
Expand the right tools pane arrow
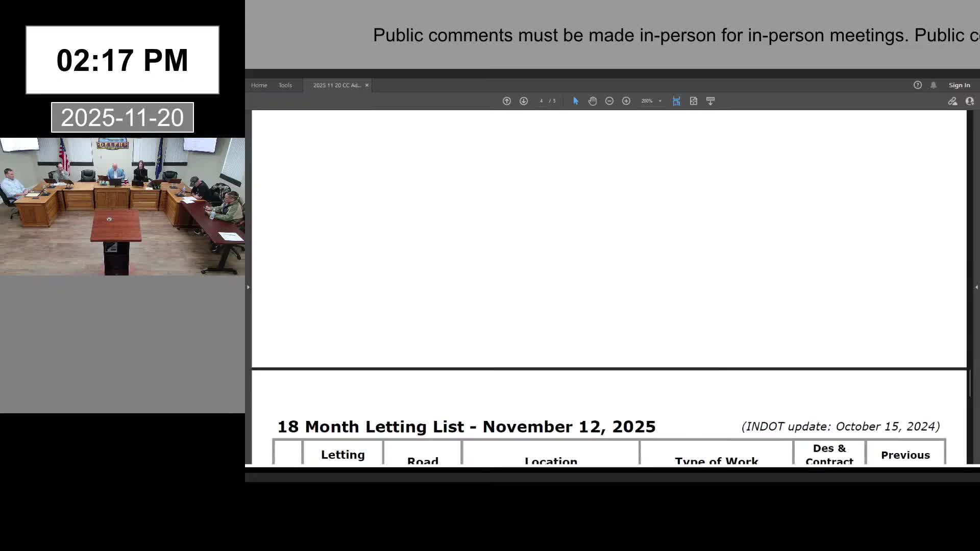(x=976, y=287)
